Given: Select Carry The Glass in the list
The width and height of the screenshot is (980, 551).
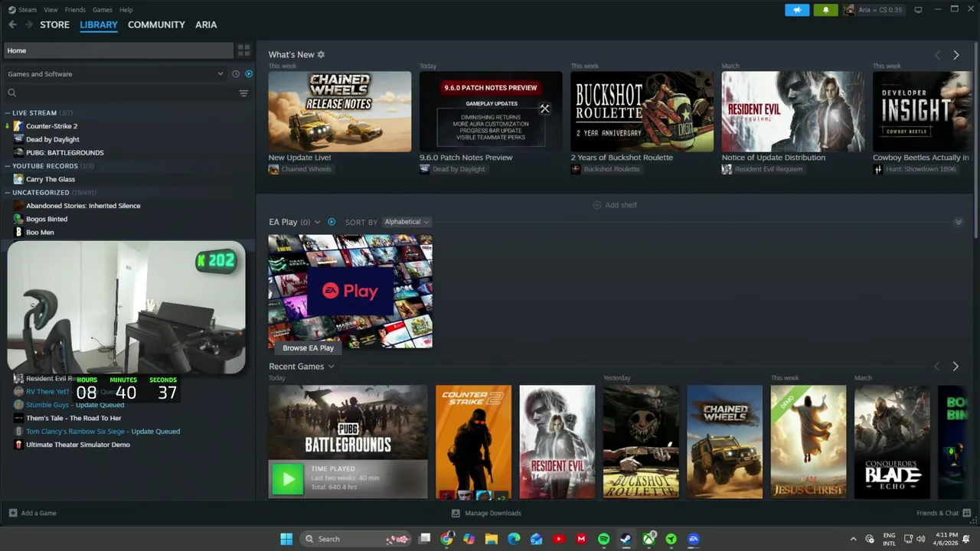Looking at the screenshot, I should pyautogui.click(x=51, y=179).
